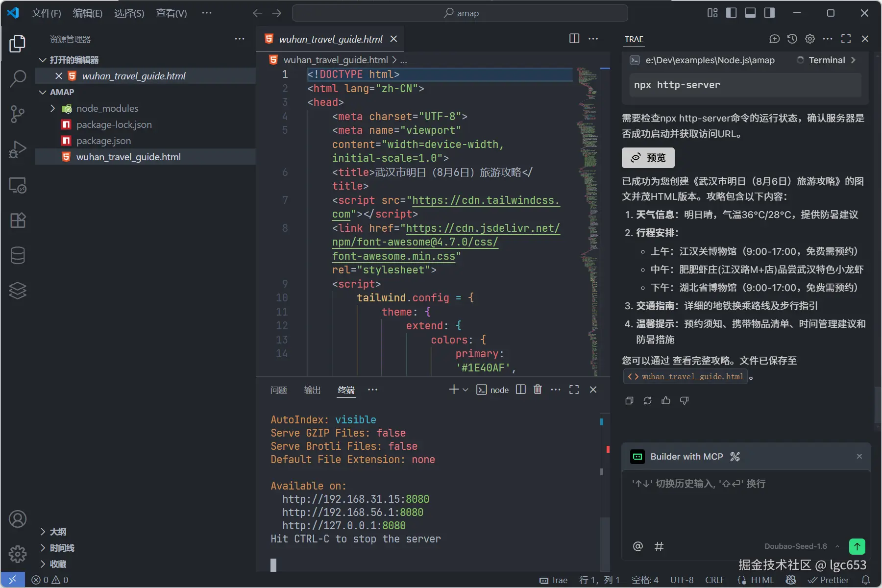Open the remote window indicator in status bar
Viewport: 882px width, 588px height.
[x=13, y=580]
